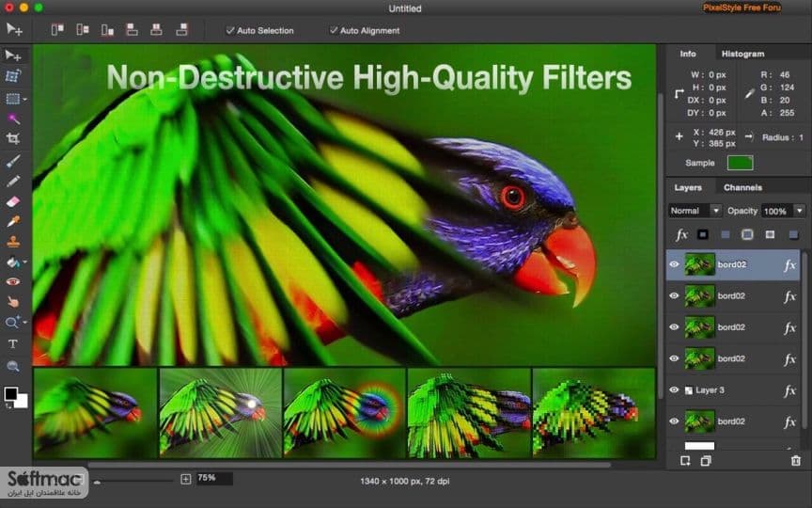812x508 pixels.
Task: Switch to the Info tab
Action: [x=688, y=54]
